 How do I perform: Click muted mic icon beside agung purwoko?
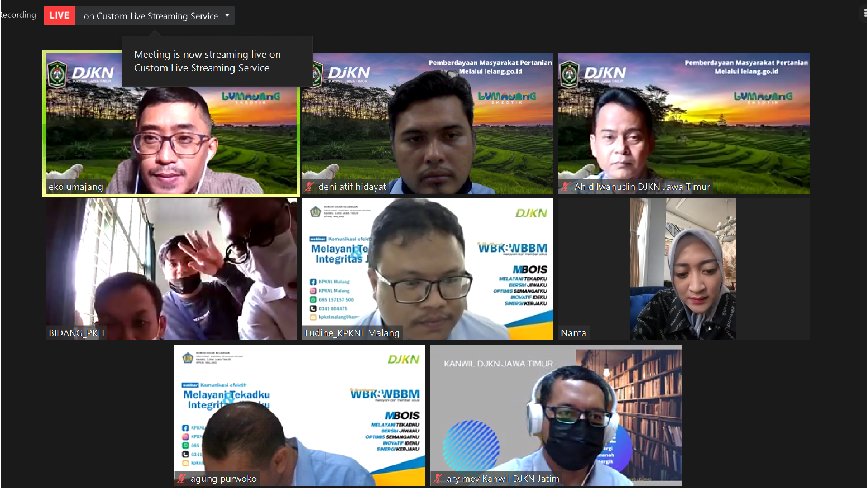tap(182, 479)
